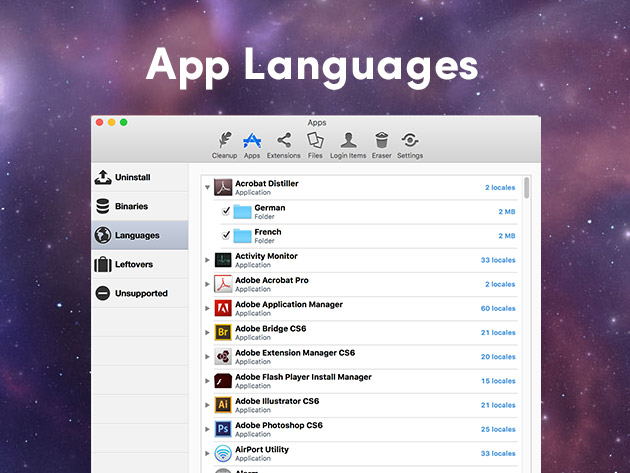Screen dimensions: 630x473
Task: Click the Languages globe icon
Action: [103, 235]
